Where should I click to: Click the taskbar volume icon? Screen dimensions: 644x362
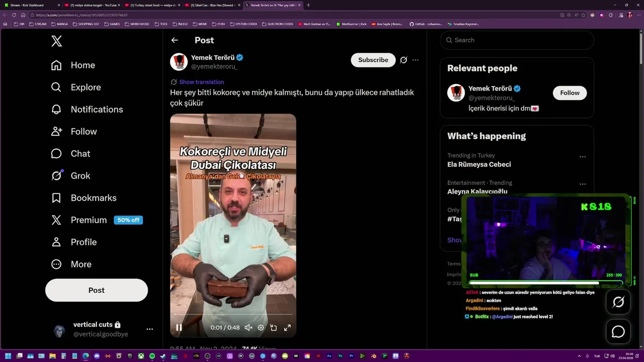click(x=612, y=356)
